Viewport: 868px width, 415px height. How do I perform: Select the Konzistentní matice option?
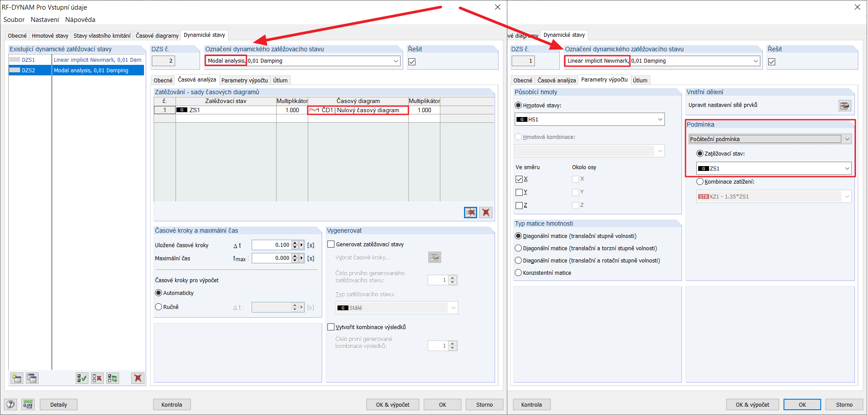(518, 273)
